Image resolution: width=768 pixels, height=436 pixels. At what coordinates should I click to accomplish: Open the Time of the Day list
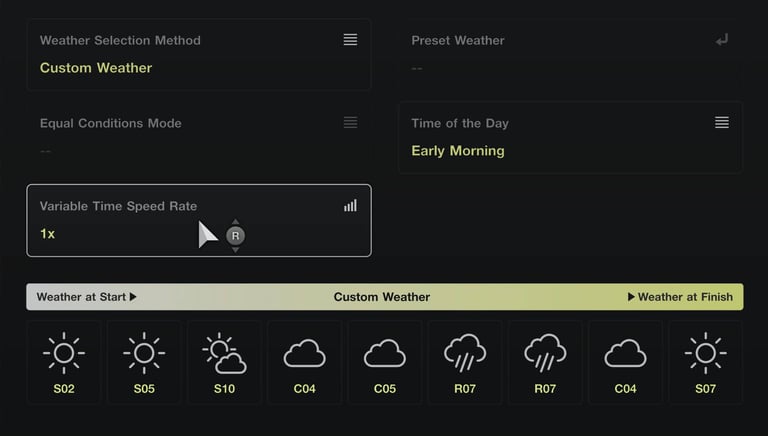[x=722, y=122]
